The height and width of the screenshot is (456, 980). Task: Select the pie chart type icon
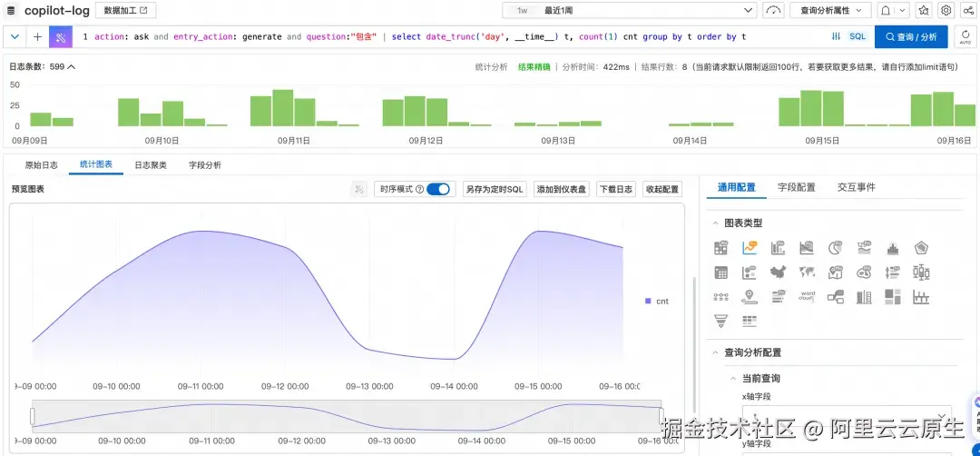(836, 248)
